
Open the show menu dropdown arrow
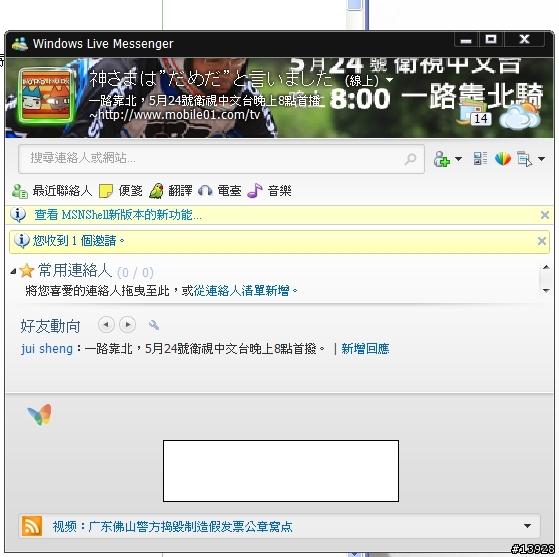point(541,159)
